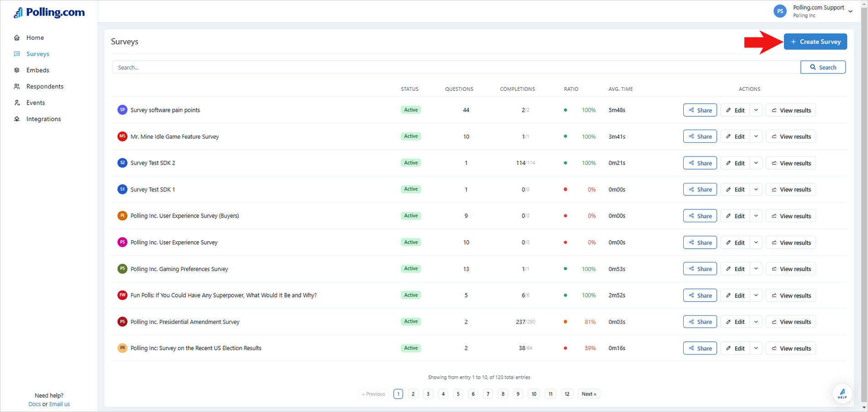Open the Home sidebar item
This screenshot has width=868, height=412.
pos(35,37)
